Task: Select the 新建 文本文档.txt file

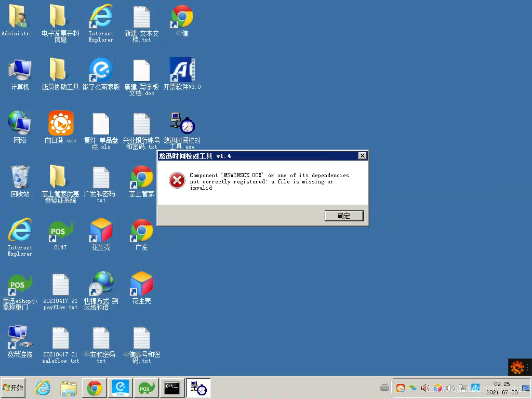Action: tap(141, 24)
